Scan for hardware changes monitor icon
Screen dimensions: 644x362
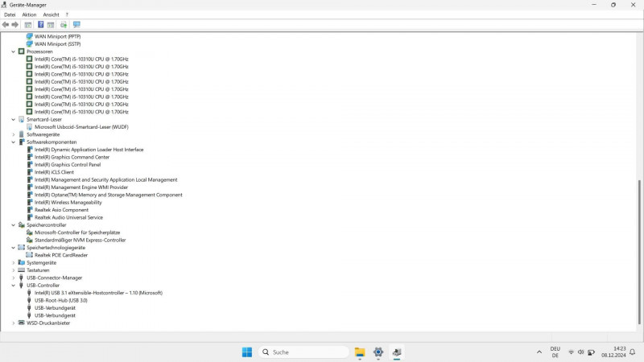click(76, 25)
